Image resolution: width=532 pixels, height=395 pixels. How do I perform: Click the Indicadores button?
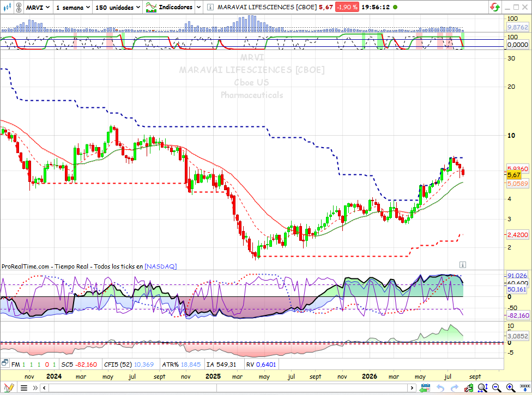(170, 7)
